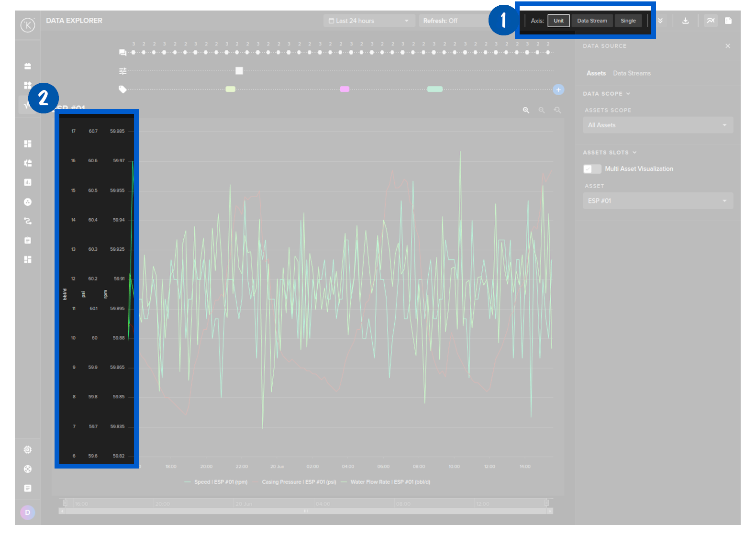
Task: Click the time range scrollbar handle
Action: pos(306,511)
